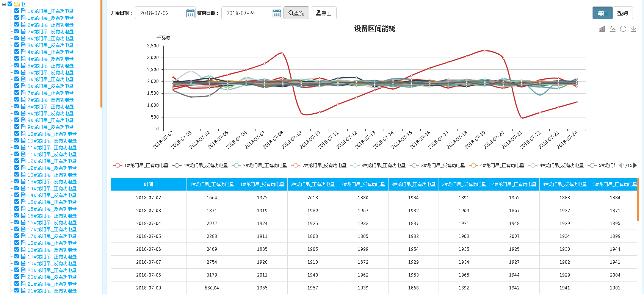The height and width of the screenshot is (294, 644).
Task: Click the date cell 2018-07-05
Action: pyautogui.click(x=149, y=236)
